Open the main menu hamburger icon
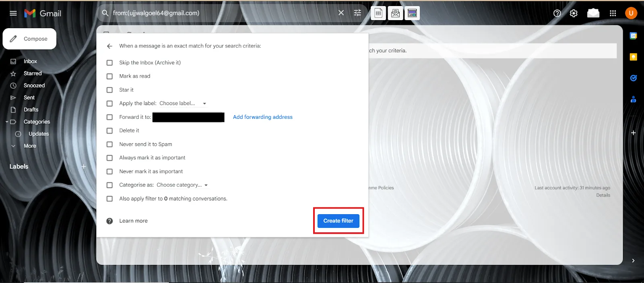The height and width of the screenshot is (283, 644). tap(13, 13)
